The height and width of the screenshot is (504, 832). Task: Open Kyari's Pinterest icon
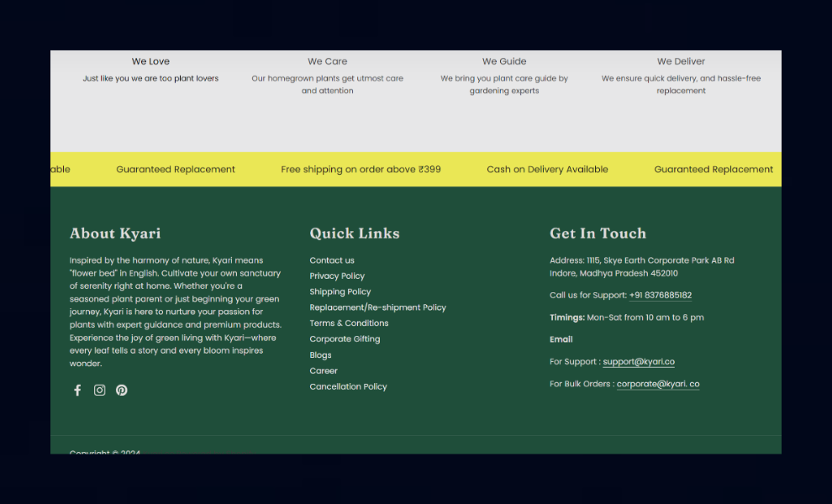click(x=122, y=391)
